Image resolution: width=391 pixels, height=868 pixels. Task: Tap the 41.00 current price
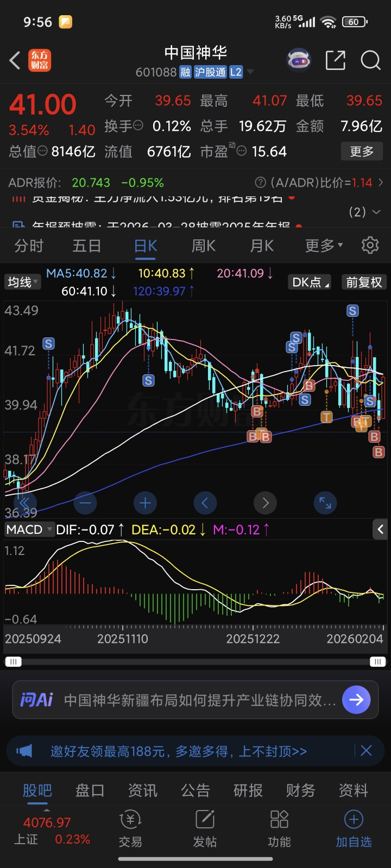click(42, 105)
